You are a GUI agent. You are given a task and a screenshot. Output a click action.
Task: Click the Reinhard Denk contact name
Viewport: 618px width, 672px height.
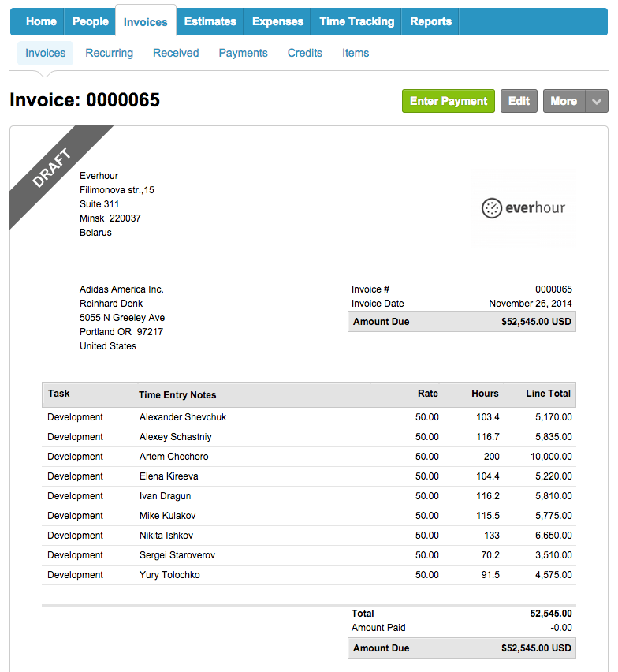tap(111, 304)
